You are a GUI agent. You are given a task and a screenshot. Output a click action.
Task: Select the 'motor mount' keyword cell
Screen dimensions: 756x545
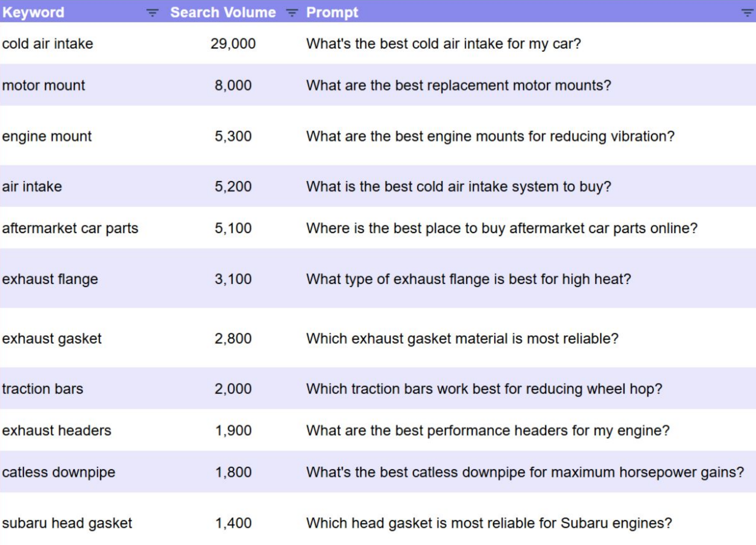coord(43,85)
